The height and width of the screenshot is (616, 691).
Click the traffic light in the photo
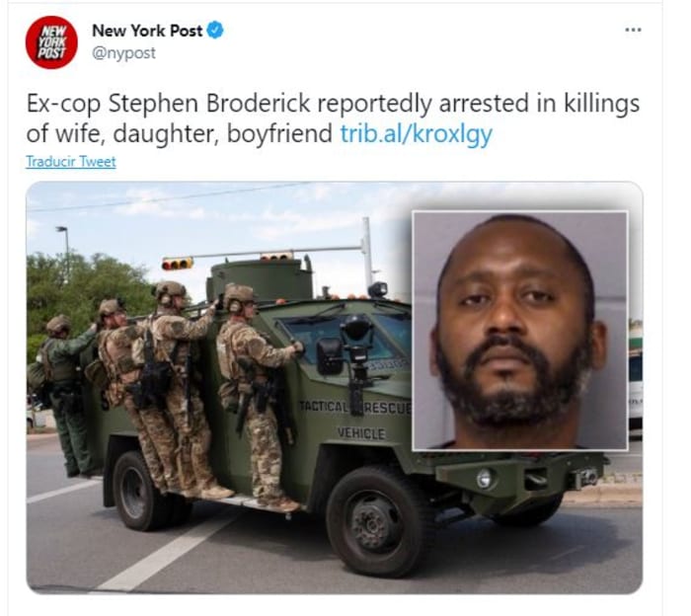[x=177, y=264]
